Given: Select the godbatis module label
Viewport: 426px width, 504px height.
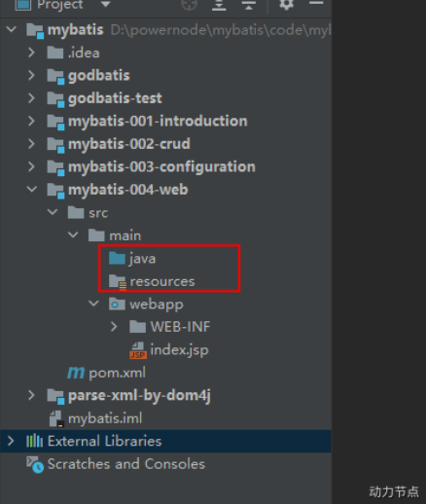Looking at the screenshot, I should pos(99,76).
